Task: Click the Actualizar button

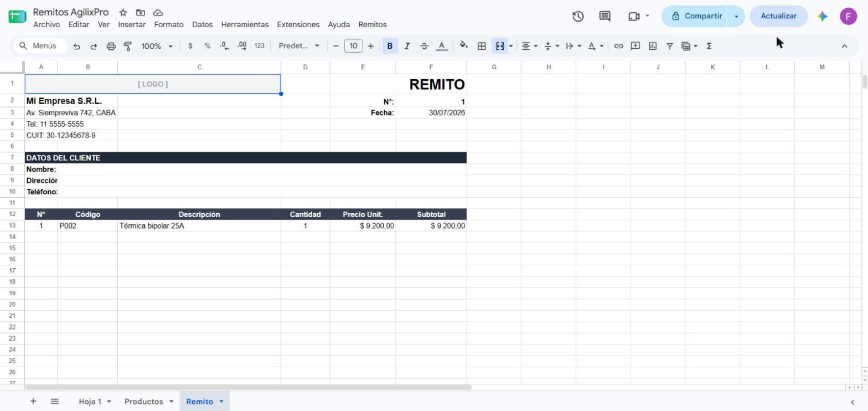Action: [x=778, y=16]
